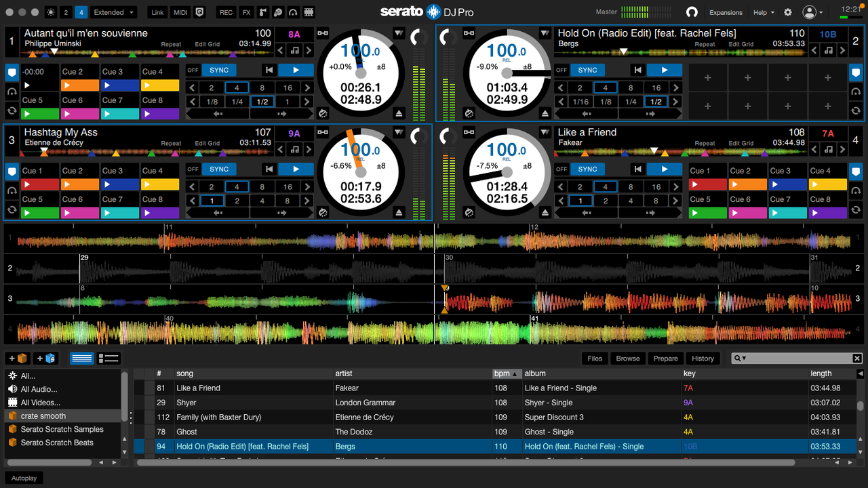Toggle the Autoplay button

coord(24,477)
